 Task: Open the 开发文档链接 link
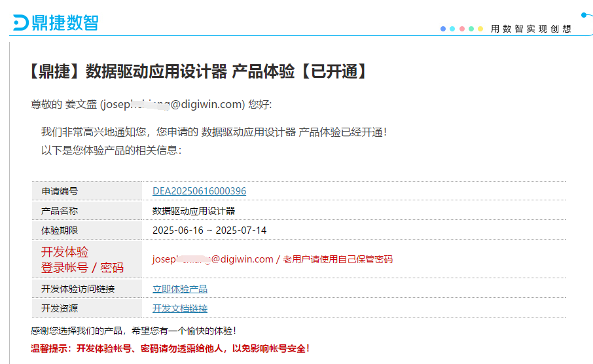tap(180, 308)
